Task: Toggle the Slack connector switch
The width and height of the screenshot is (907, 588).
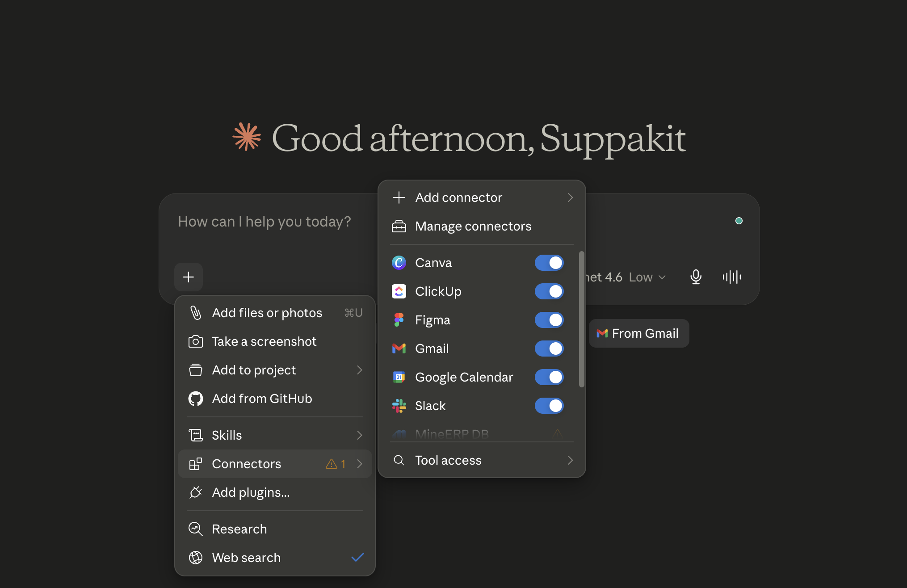Action: tap(549, 406)
